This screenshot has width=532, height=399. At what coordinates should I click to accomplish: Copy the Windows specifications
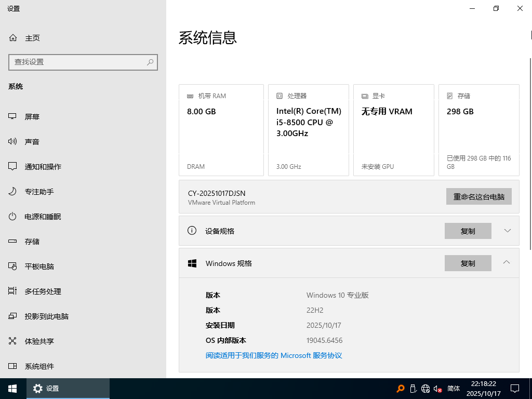coord(468,263)
